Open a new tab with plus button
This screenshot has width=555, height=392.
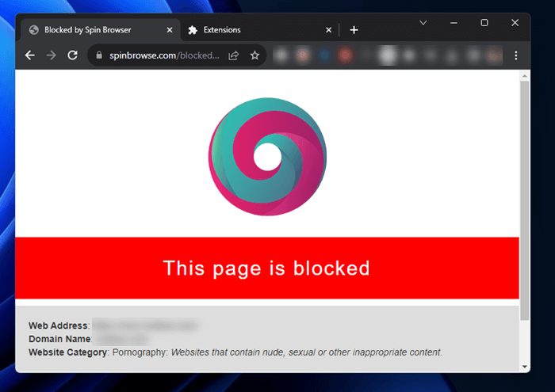pyautogui.click(x=354, y=30)
